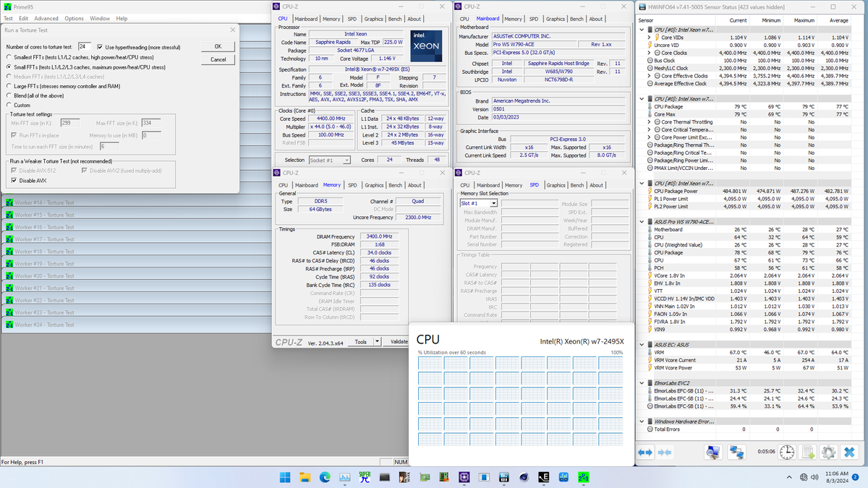Expand Core Clocks row in HWiNFO

(x=648, y=53)
